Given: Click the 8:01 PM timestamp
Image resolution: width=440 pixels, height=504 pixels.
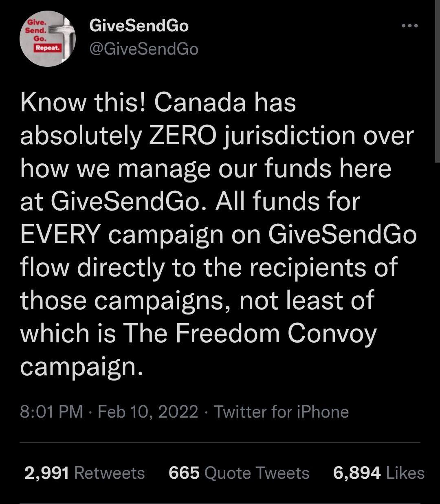Looking at the screenshot, I should tap(51, 412).
